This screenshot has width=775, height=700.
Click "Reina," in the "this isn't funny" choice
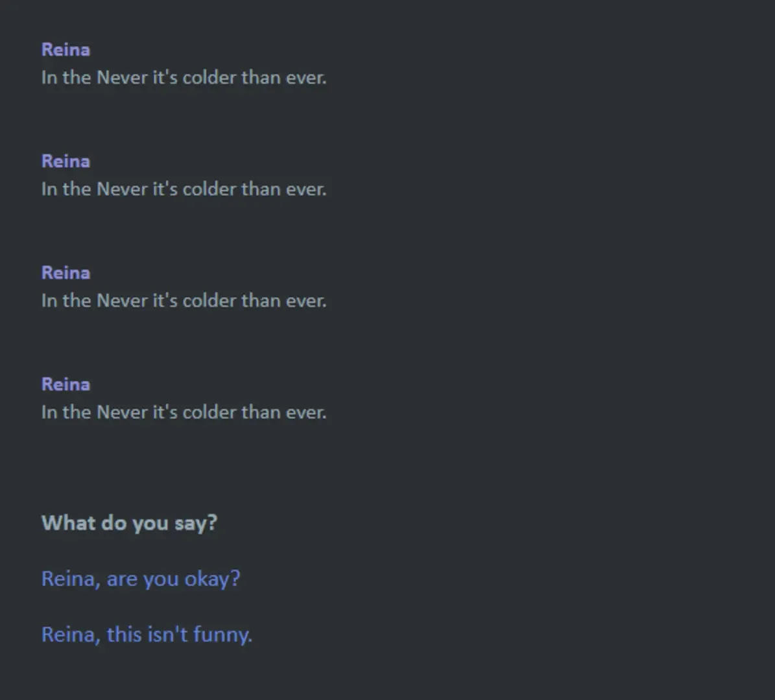71,634
